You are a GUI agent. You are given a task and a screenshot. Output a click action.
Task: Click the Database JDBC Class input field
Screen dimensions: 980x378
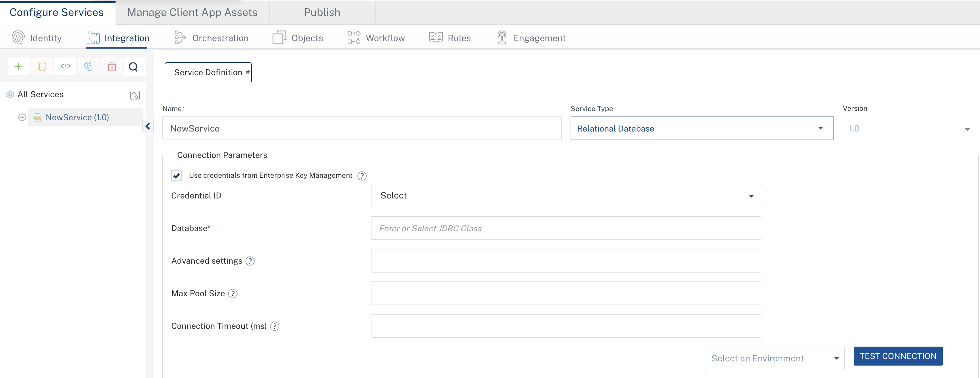click(565, 228)
